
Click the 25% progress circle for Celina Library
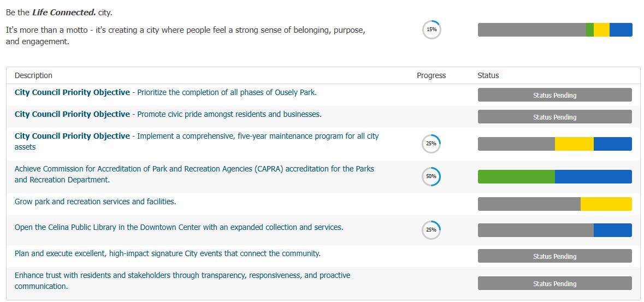[x=431, y=230]
